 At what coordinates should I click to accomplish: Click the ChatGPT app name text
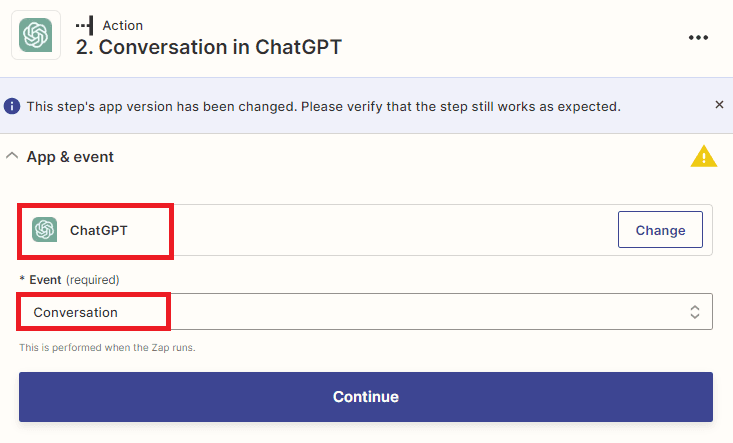tap(99, 230)
